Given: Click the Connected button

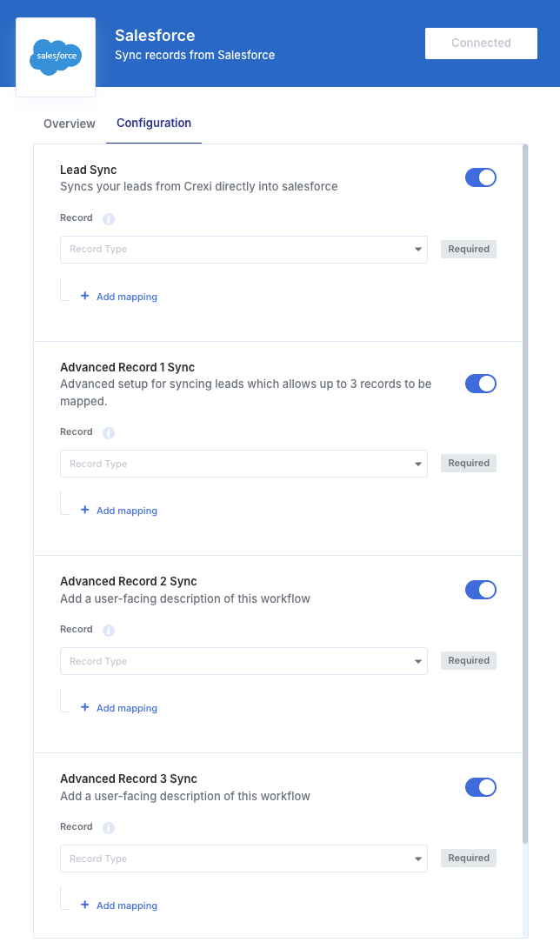Looking at the screenshot, I should point(481,43).
